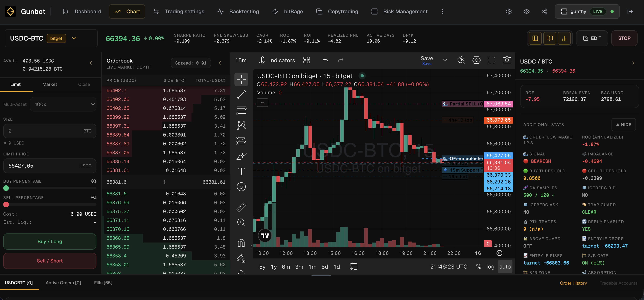
Task: Toggle the eye visibility icon in header
Action: coord(527,11)
